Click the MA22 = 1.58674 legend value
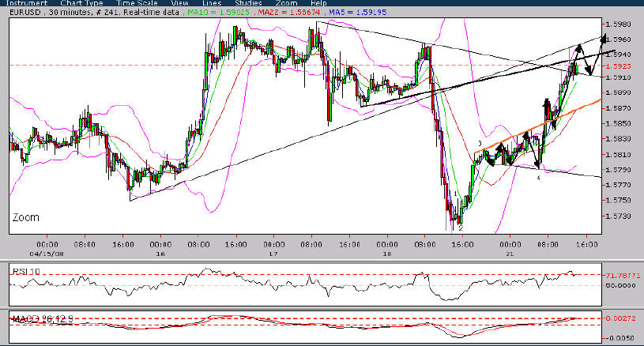This screenshot has height=346, width=644. tap(289, 12)
